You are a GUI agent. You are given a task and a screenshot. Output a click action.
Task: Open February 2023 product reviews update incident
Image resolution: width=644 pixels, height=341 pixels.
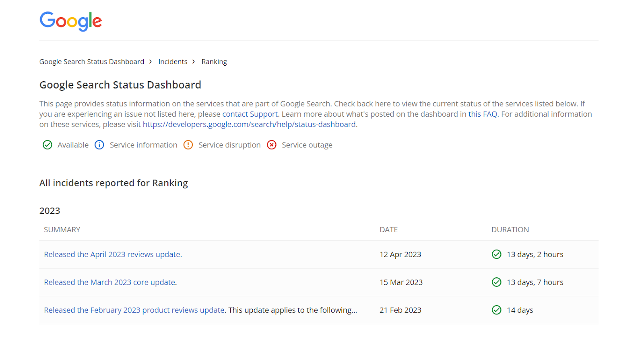(x=134, y=310)
